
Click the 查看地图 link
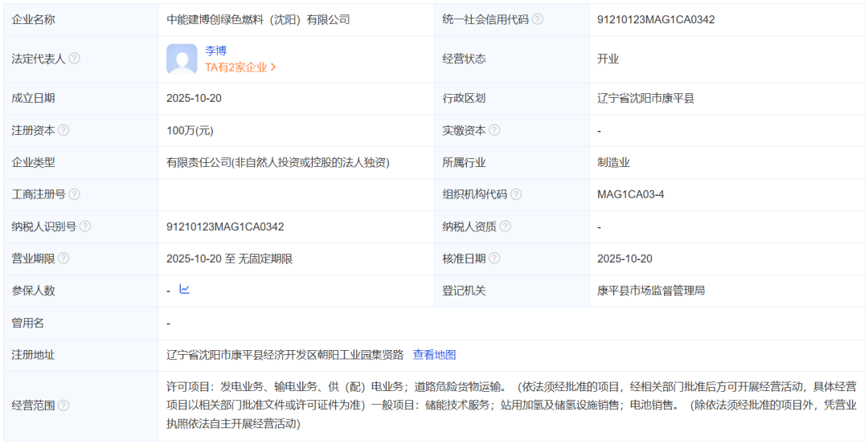coord(434,355)
